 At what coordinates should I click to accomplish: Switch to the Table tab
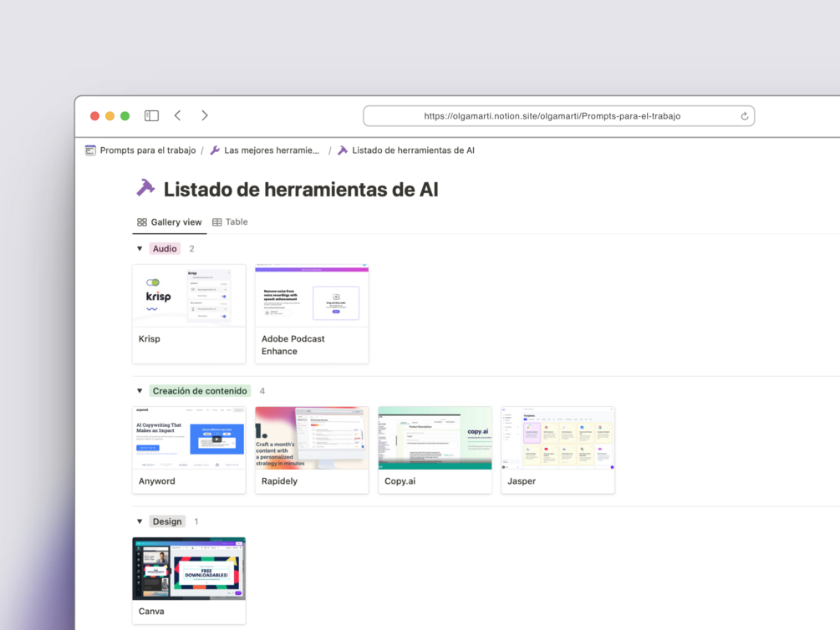click(231, 221)
